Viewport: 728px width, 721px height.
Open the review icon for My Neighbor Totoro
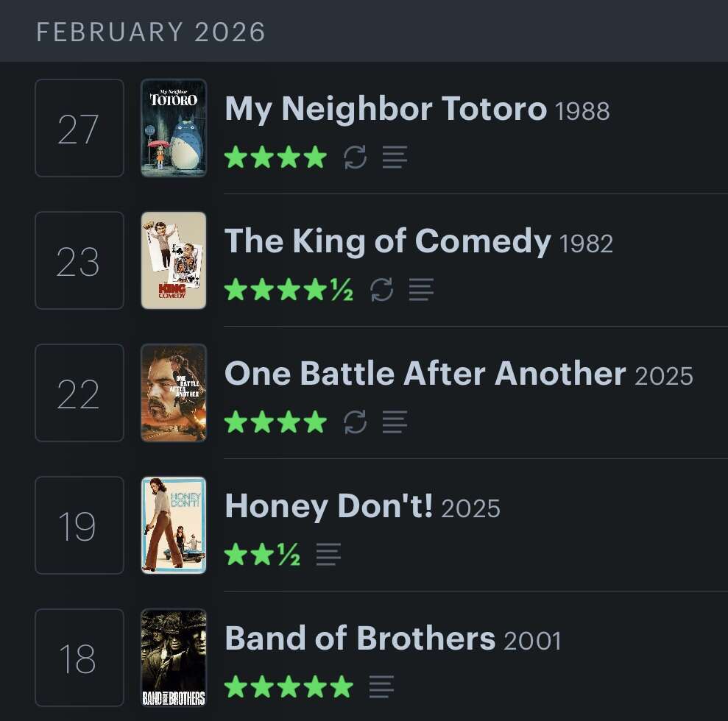click(x=395, y=157)
